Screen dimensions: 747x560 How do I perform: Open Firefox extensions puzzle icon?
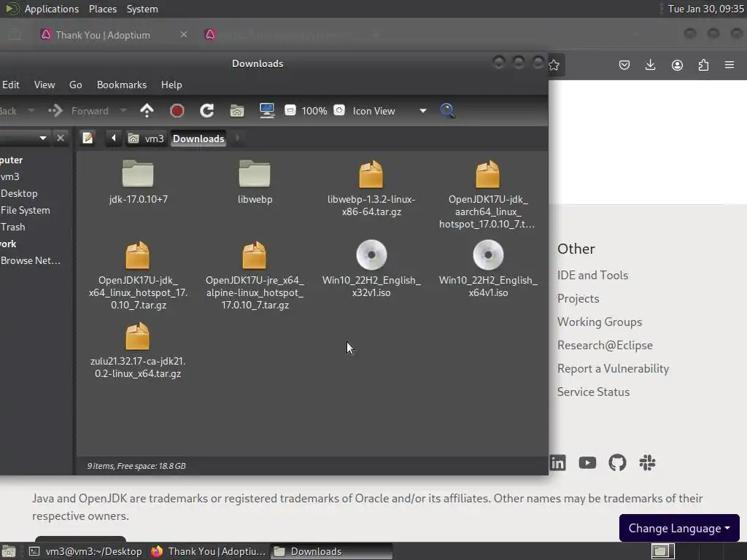pos(703,65)
